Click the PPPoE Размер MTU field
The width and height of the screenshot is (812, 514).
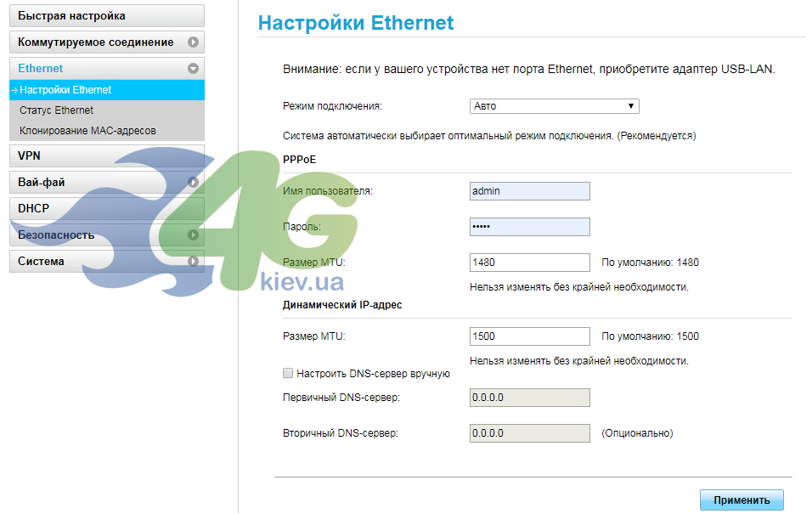pos(530,263)
